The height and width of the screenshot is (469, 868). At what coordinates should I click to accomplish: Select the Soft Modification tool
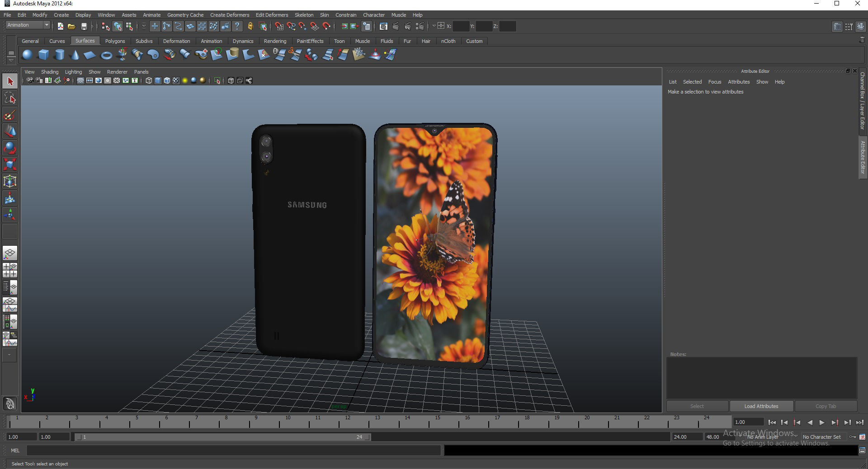coord(10,198)
